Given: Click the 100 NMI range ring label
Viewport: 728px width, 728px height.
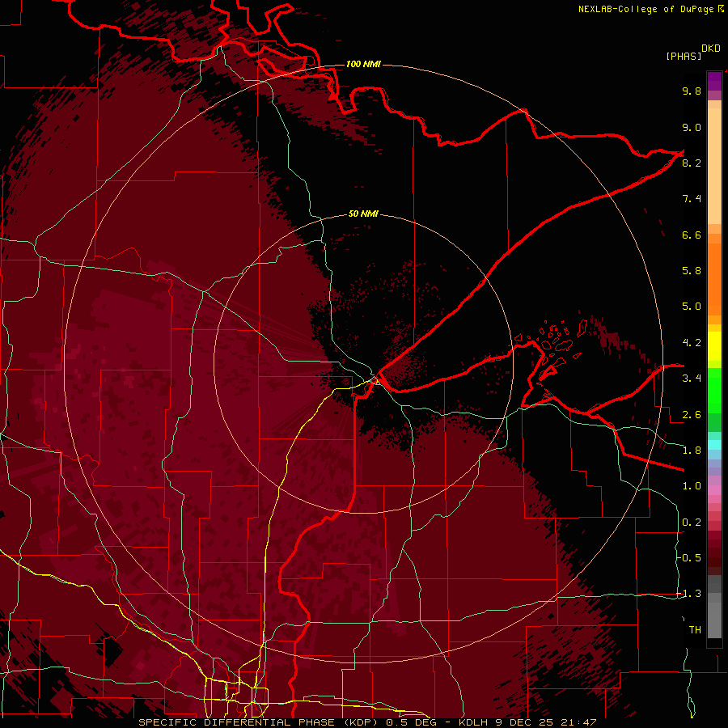Looking at the screenshot, I should pos(363,64).
